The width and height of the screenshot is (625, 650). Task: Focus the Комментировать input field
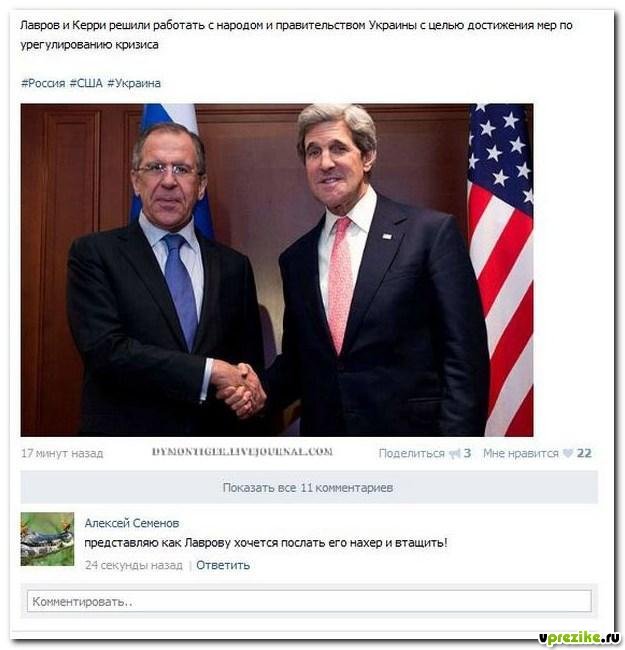tap(309, 601)
